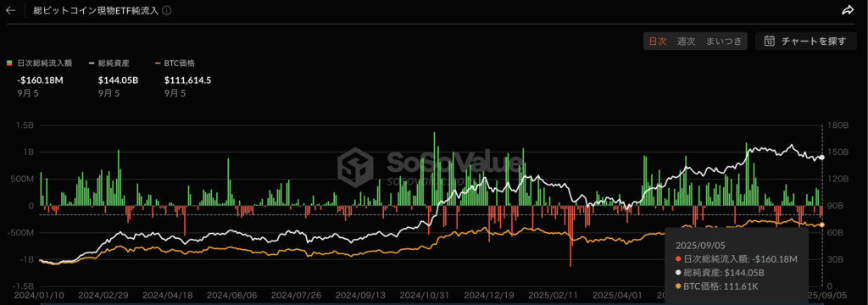Click the chart title 総ビットコイン現物ETF純流入
Screen dimensions: 868x305
97,10
